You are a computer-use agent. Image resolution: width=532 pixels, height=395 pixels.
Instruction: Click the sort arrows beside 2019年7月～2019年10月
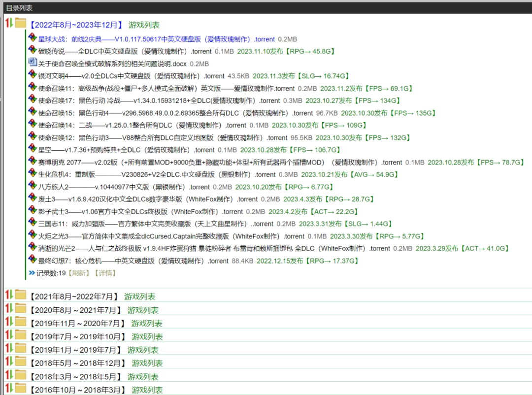point(8,335)
